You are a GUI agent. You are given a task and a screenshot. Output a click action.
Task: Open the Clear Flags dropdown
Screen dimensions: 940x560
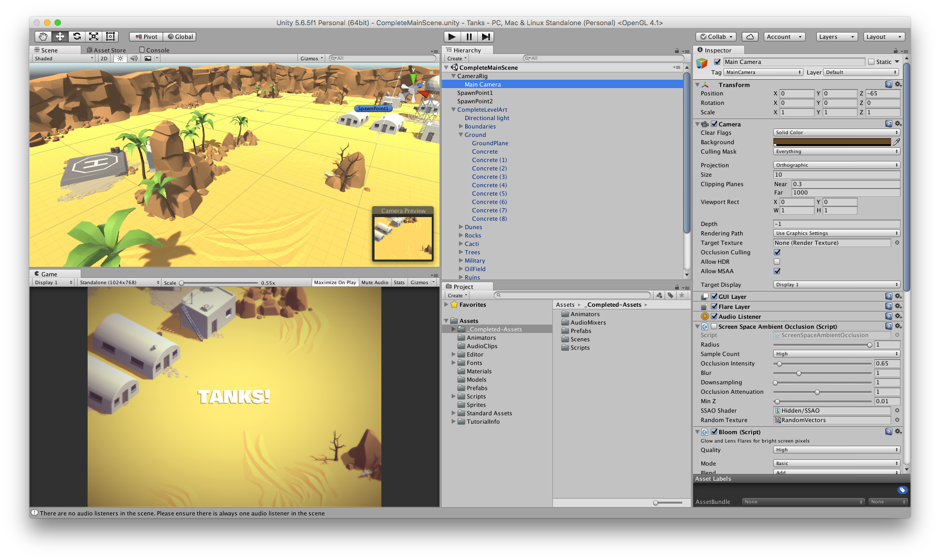pos(837,133)
